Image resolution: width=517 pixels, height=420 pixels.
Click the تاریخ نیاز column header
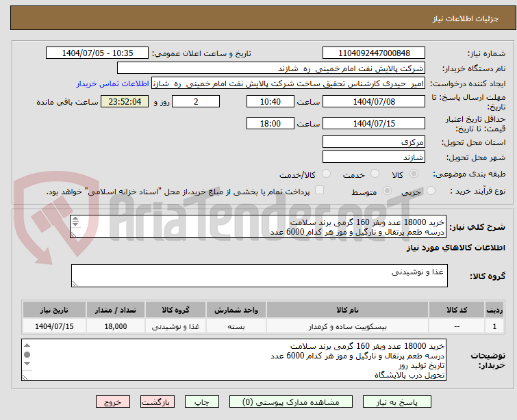click(54, 310)
